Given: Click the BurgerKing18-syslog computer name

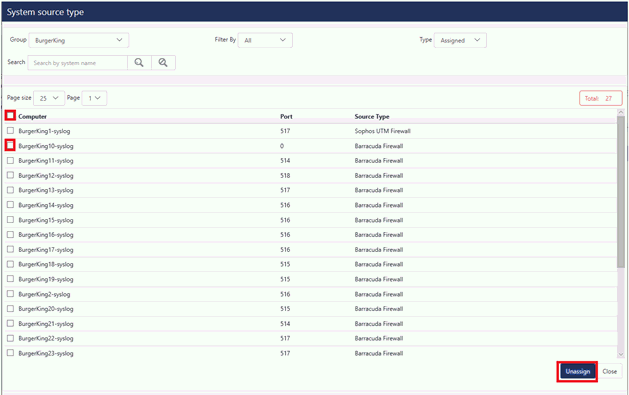Looking at the screenshot, I should pyautogui.click(x=46, y=265).
